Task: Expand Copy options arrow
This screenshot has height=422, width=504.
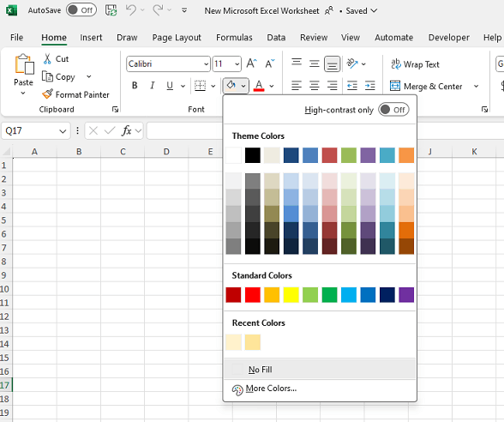Action: click(89, 76)
